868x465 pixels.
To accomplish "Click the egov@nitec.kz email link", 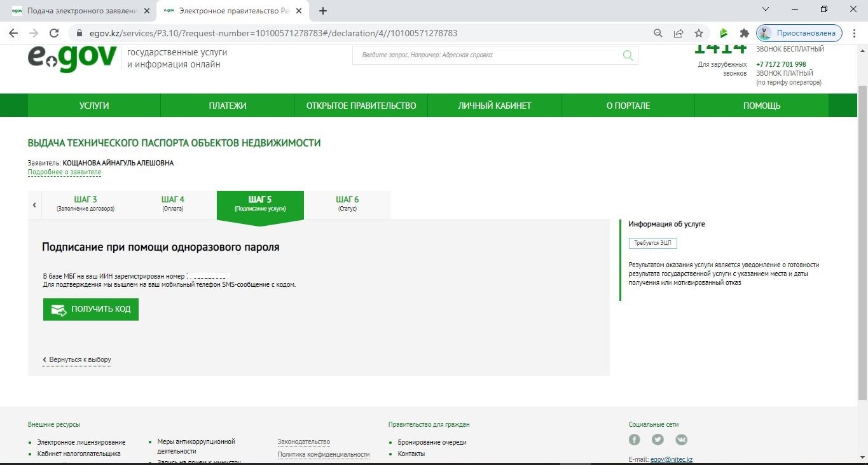I will pos(672,459).
